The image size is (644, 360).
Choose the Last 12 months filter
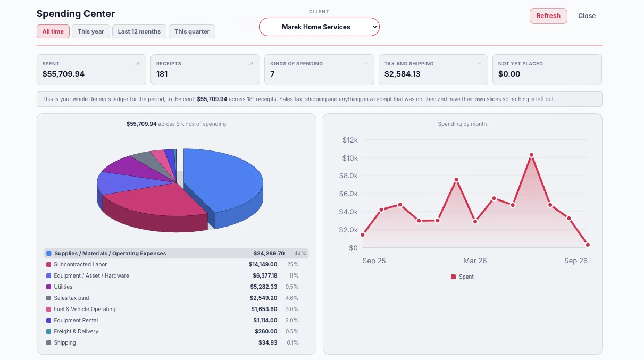tap(139, 31)
